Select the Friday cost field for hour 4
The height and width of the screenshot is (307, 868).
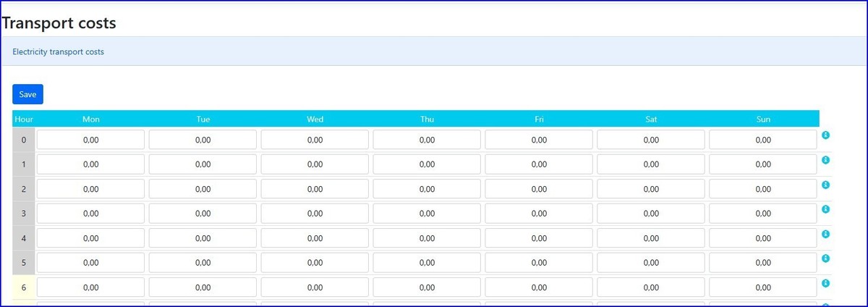pyautogui.click(x=539, y=238)
